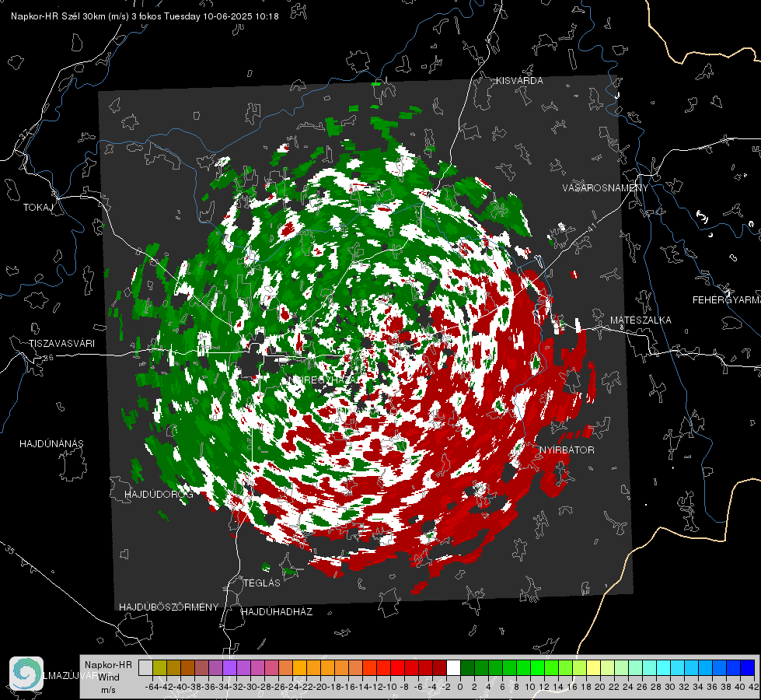Choose the orange swatch between -24 and -22
Image resolution: width=761 pixels, height=700 pixels.
[299, 667]
